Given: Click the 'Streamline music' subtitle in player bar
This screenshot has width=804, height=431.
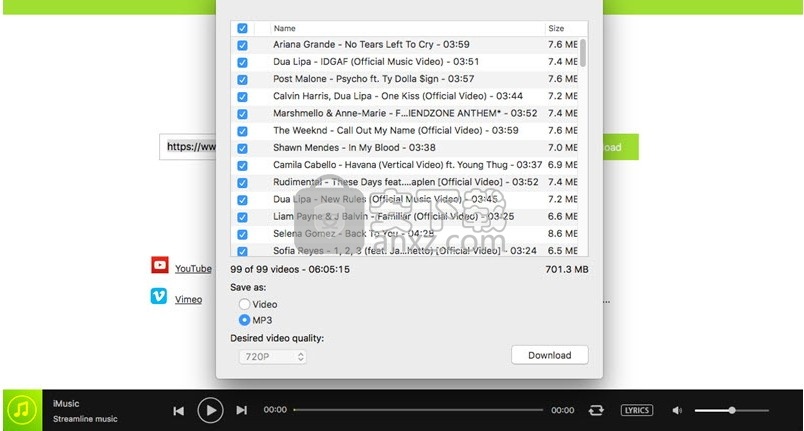Looking at the screenshot, I should pyautogui.click(x=85, y=419).
